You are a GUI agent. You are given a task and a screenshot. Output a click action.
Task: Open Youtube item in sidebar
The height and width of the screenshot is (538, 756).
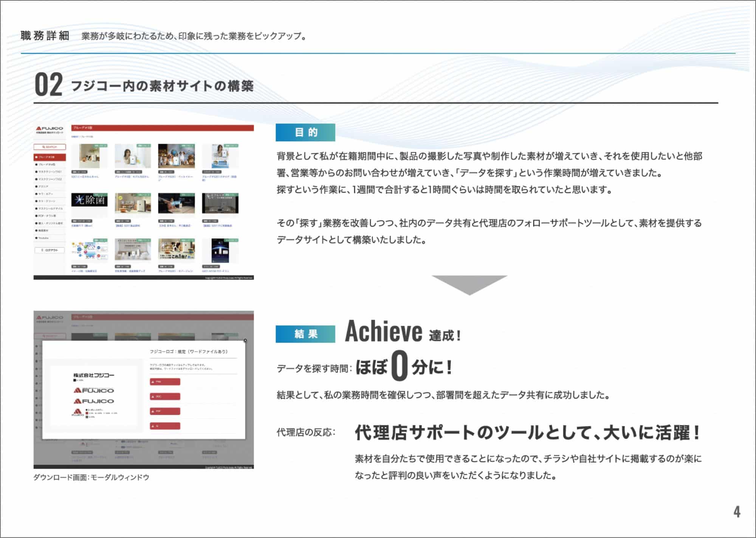[43, 238]
